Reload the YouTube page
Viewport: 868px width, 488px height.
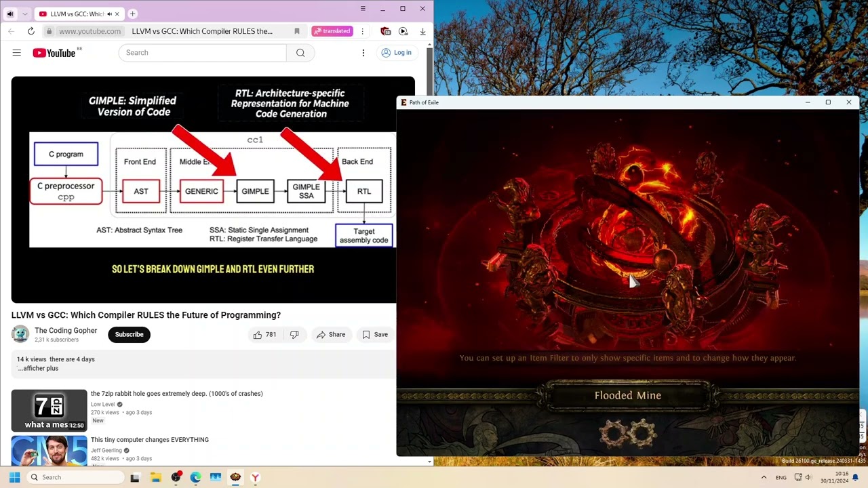click(x=31, y=31)
